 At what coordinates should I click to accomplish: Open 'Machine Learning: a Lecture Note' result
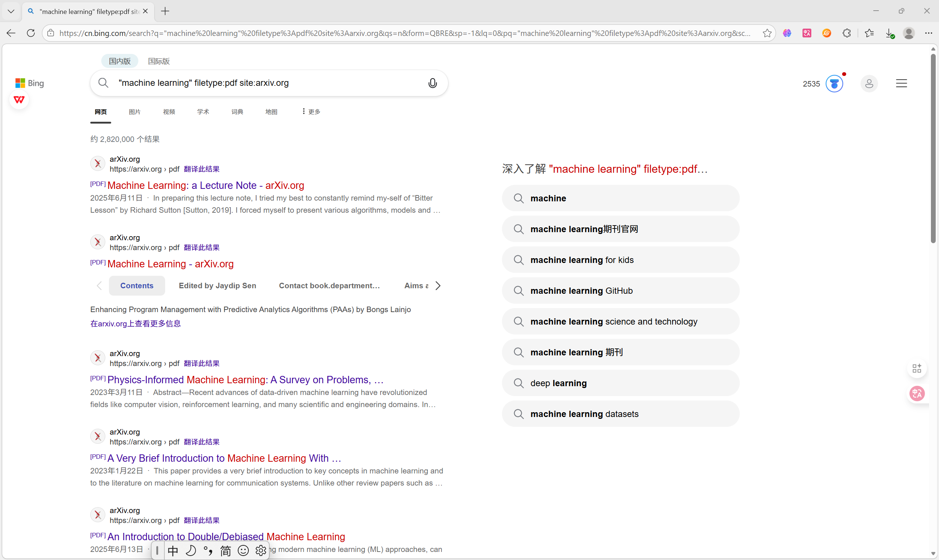click(x=205, y=185)
